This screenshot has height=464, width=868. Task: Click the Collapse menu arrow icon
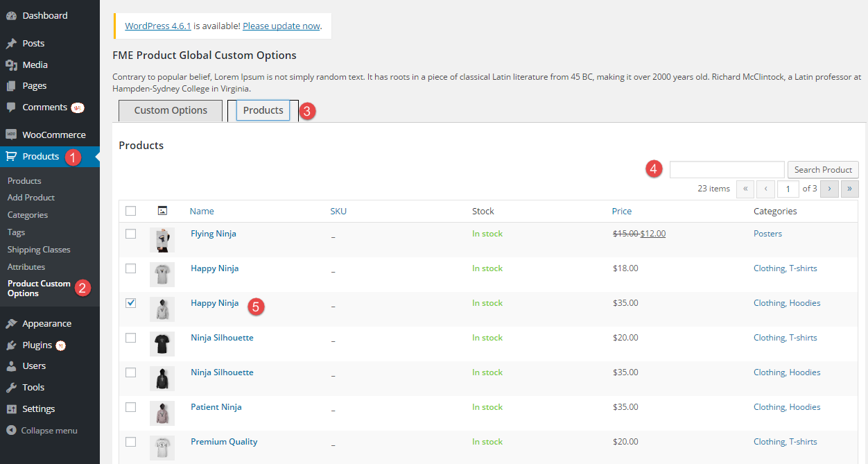pos(11,430)
